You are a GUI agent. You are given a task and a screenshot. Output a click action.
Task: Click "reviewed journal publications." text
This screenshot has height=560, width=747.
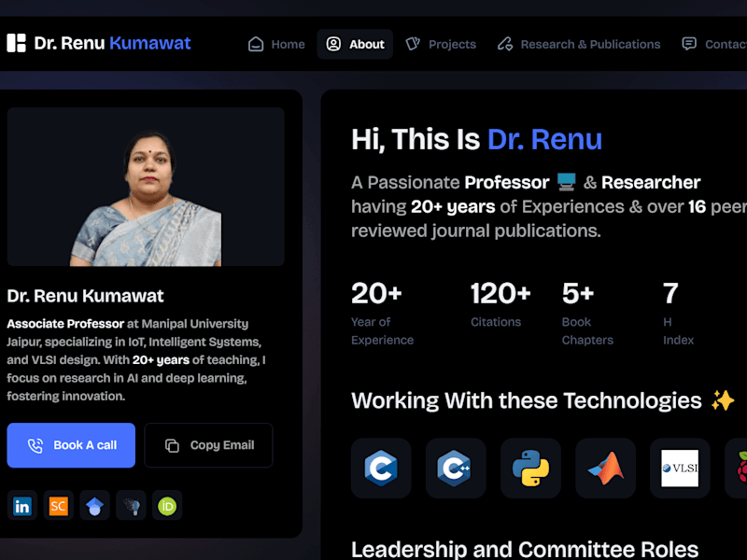pyautogui.click(x=476, y=231)
